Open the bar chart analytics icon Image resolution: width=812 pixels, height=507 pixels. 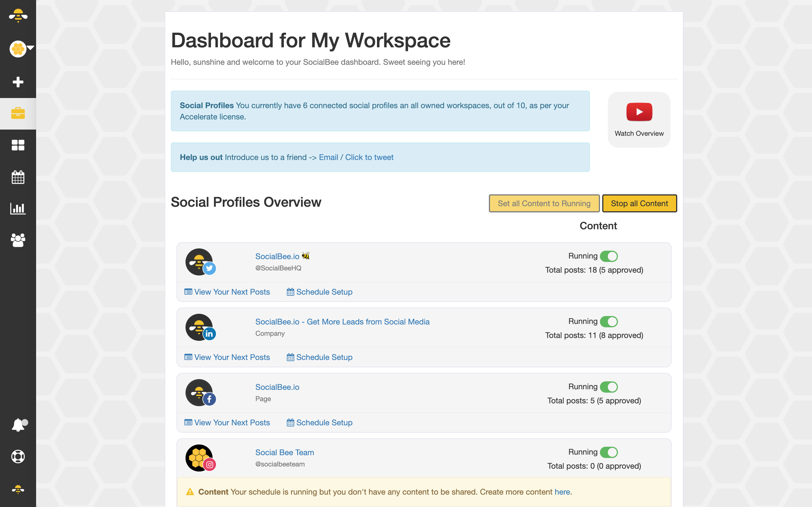pyautogui.click(x=18, y=208)
